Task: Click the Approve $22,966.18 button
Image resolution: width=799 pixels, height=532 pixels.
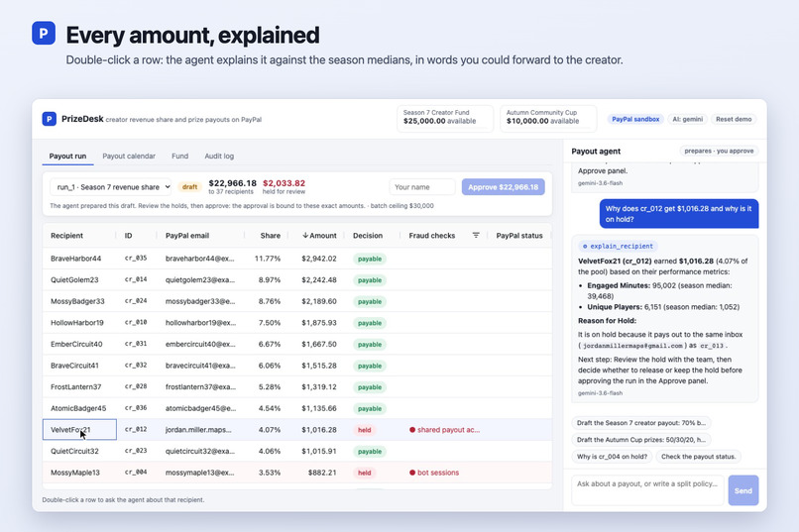Action: coord(503,187)
